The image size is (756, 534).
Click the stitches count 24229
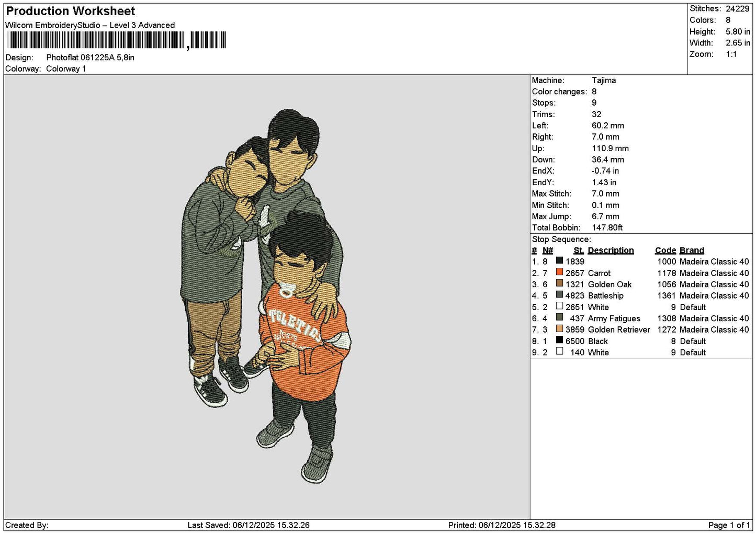coord(738,9)
